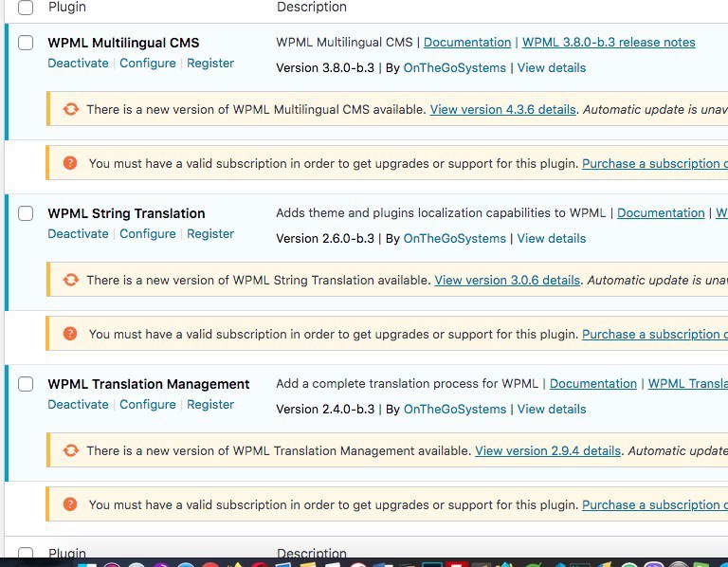
Task: Click View details for WPML Translation Management
Action: (x=552, y=409)
